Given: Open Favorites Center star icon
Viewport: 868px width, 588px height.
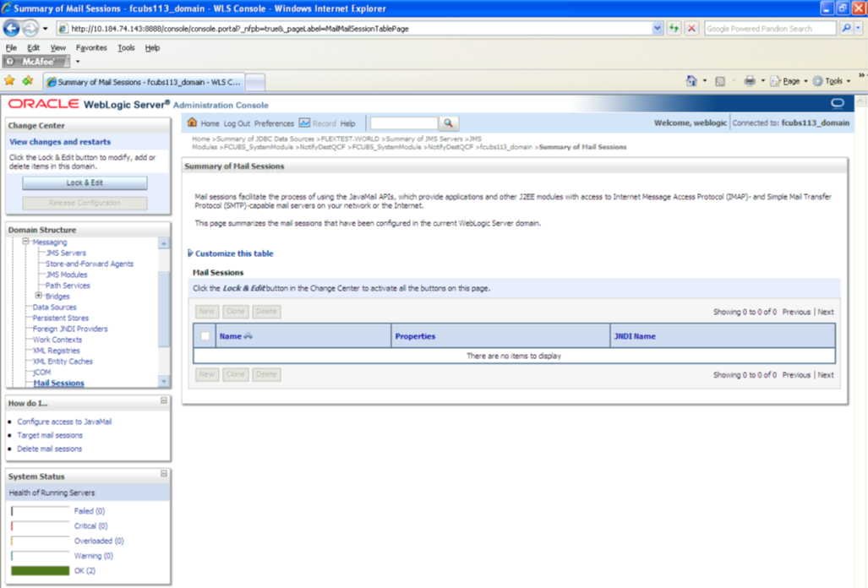Looking at the screenshot, I should coord(9,81).
